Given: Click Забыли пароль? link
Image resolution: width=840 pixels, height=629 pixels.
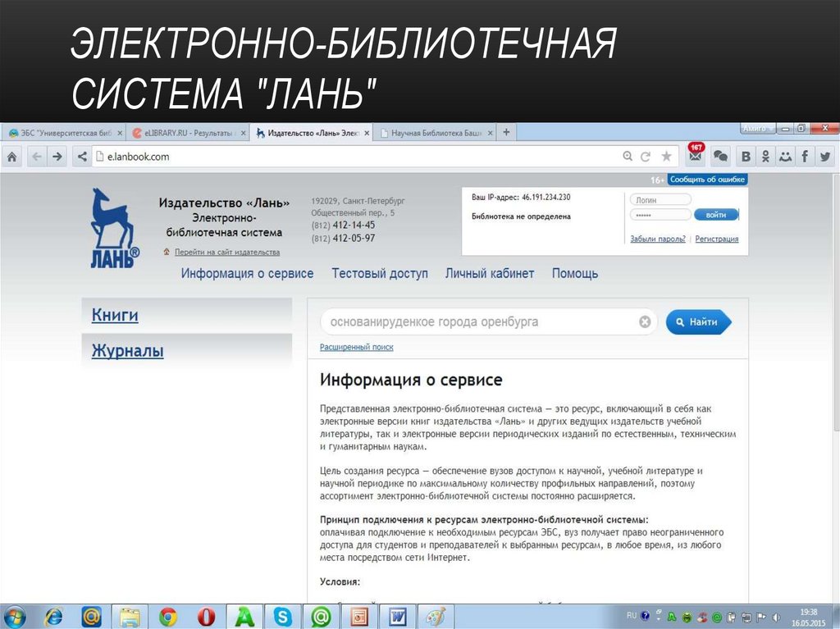Looking at the screenshot, I should 657,239.
